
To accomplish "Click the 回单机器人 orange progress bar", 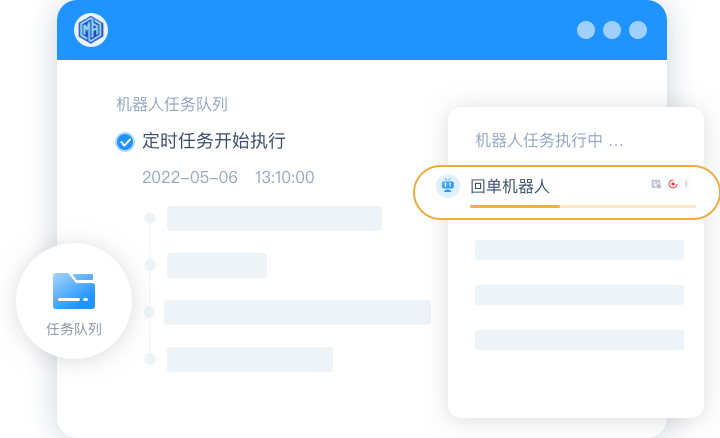I will [x=583, y=207].
